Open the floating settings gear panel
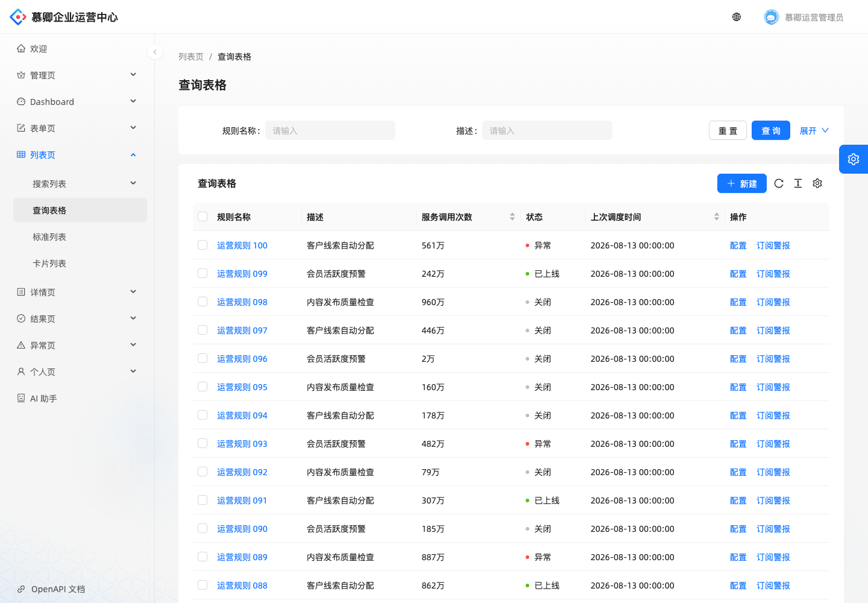The width and height of the screenshot is (868, 603). click(854, 159)
